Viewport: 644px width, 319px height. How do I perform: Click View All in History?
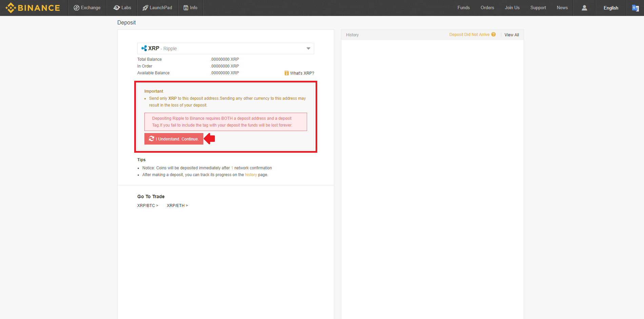pos(511,35)
